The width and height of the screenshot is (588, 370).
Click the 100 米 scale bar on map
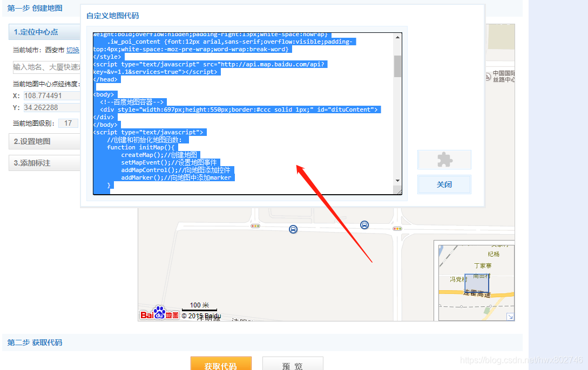(x=199, y=306)
